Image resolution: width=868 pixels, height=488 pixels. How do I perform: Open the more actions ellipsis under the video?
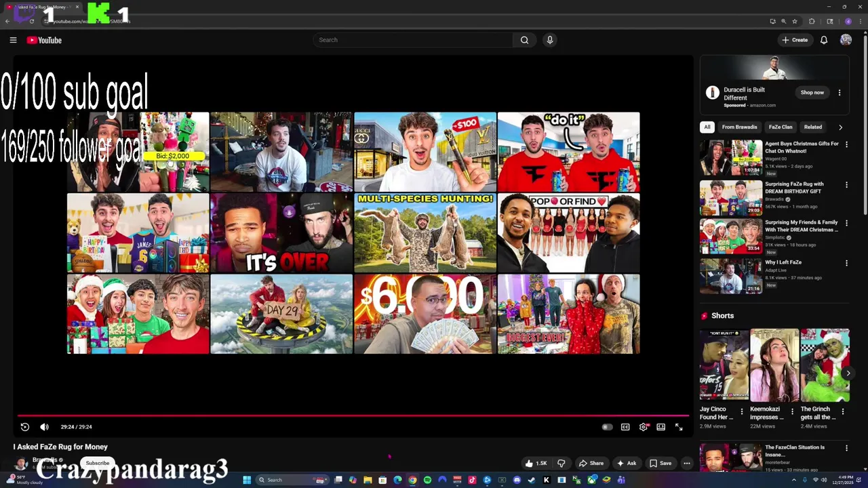click(x=686, y=464)
